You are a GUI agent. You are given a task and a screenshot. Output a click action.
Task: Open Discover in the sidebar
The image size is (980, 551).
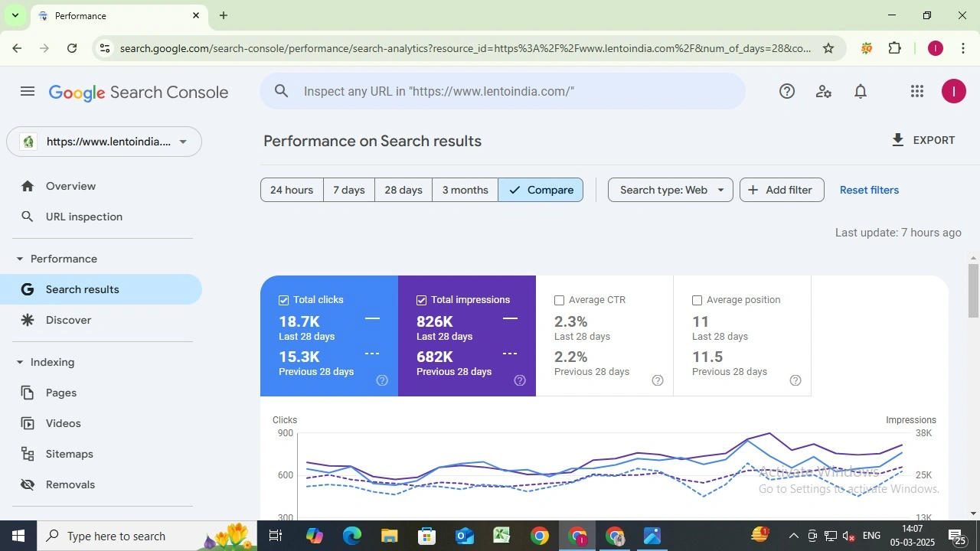click(x=101, y=320)
